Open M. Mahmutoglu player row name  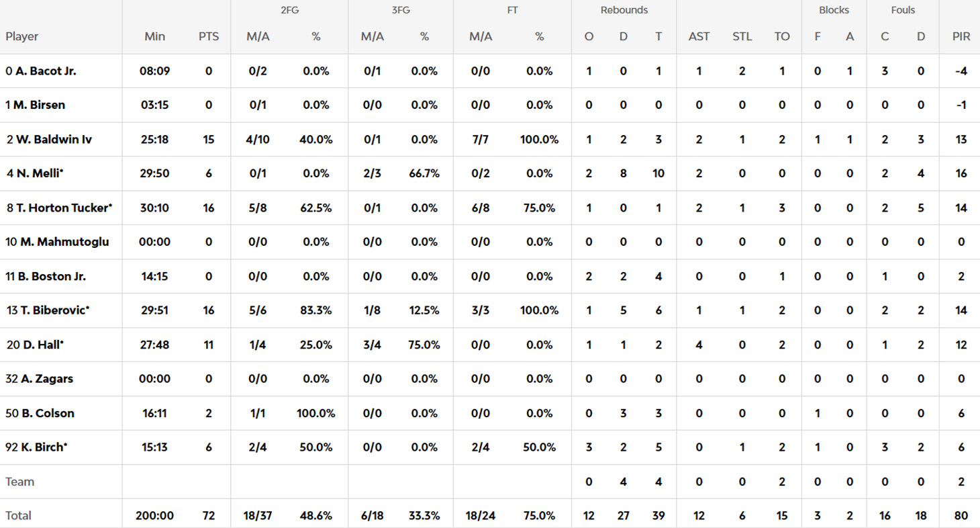point(64,242)
